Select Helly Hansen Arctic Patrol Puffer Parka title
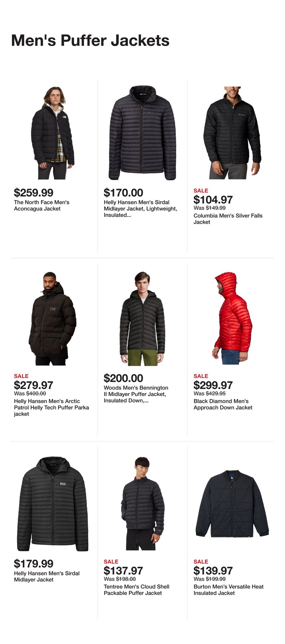 [52, 408]
